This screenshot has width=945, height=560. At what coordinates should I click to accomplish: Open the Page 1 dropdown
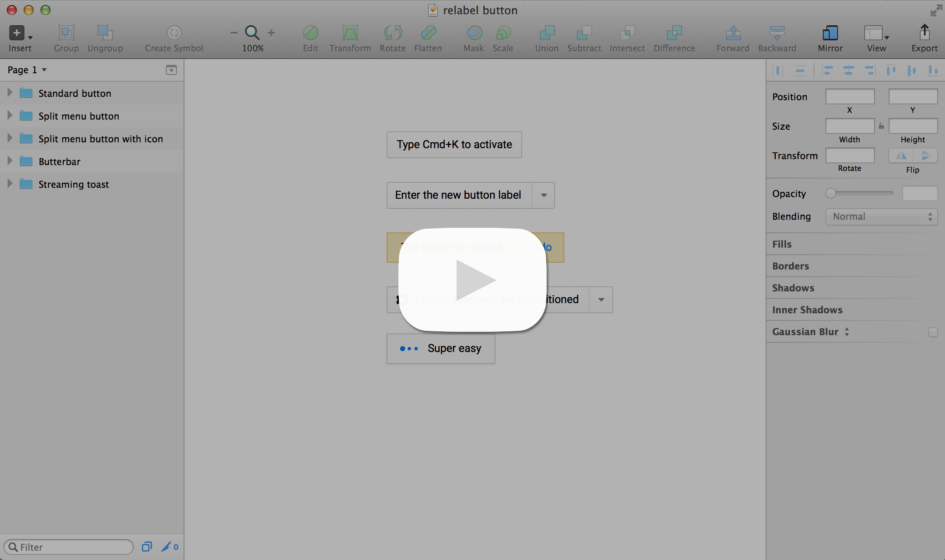point(27,70)
